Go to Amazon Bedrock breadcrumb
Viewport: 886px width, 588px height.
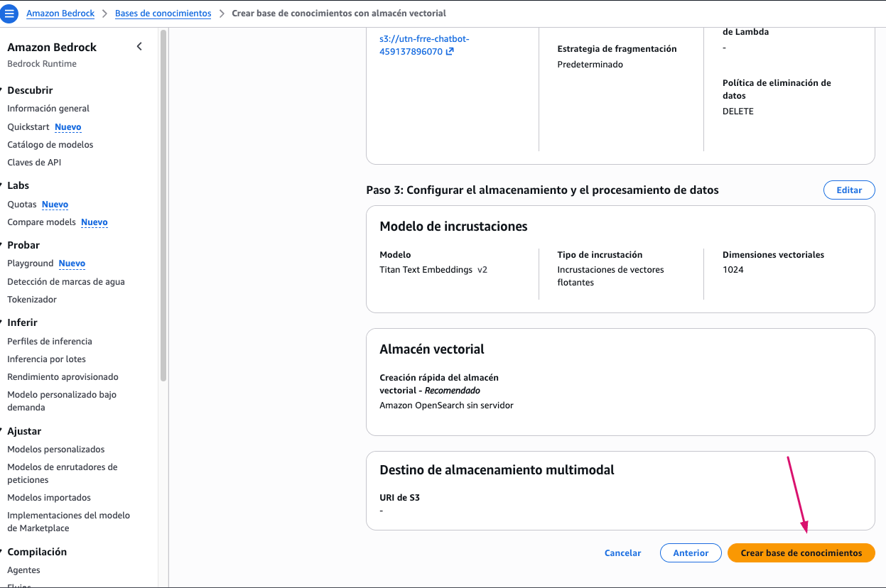[x=60, y=13]
